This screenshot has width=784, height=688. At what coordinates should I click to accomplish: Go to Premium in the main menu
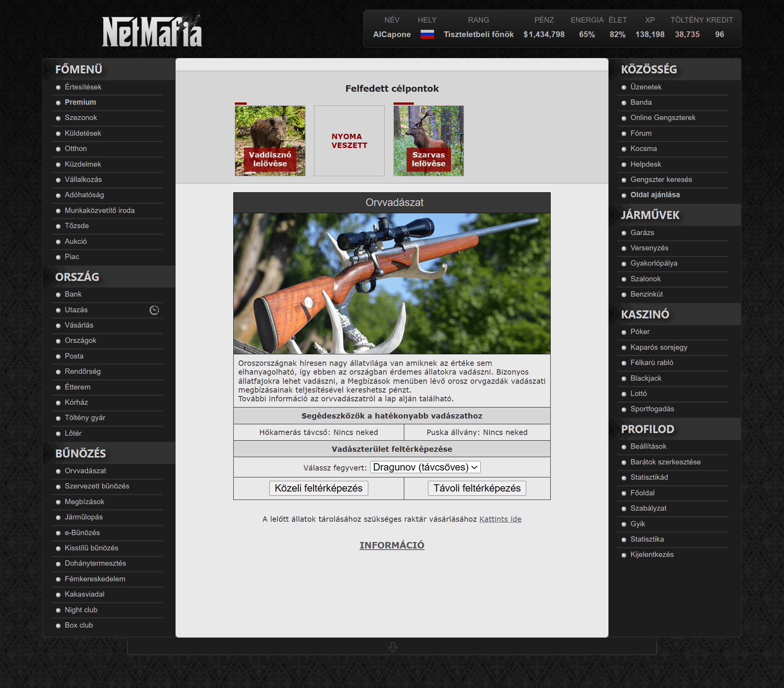[x=80, y=102]
